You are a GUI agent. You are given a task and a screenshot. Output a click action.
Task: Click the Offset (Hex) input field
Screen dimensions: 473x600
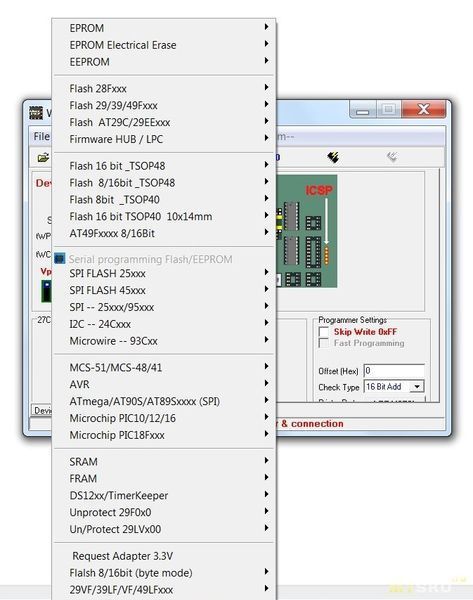click(x=394, y=371)
